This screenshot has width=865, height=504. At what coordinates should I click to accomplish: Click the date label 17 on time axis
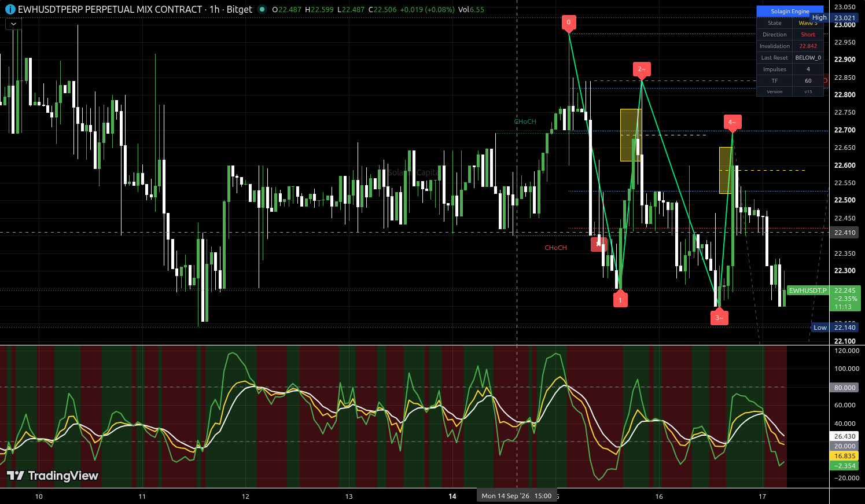coord(762,496)
